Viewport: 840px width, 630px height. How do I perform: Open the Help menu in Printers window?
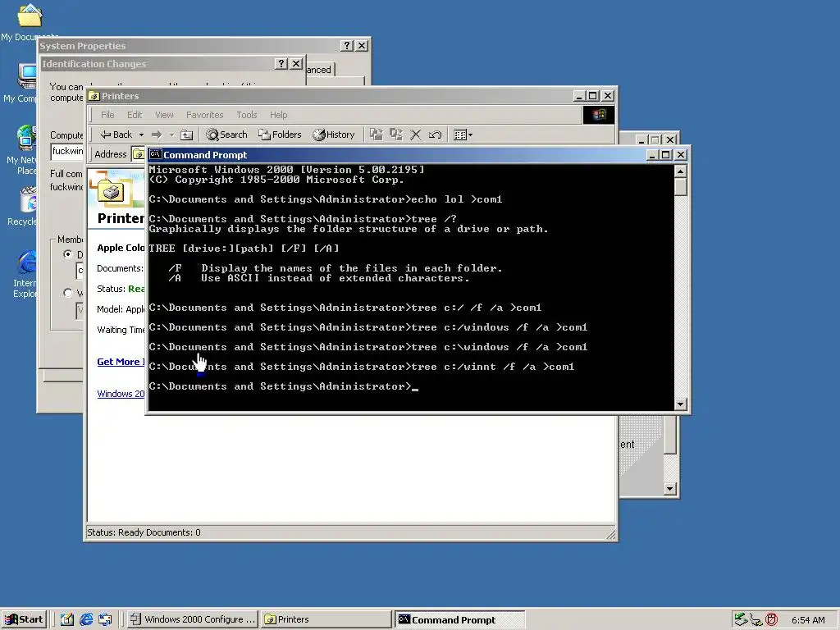click(x=279, y=115)
